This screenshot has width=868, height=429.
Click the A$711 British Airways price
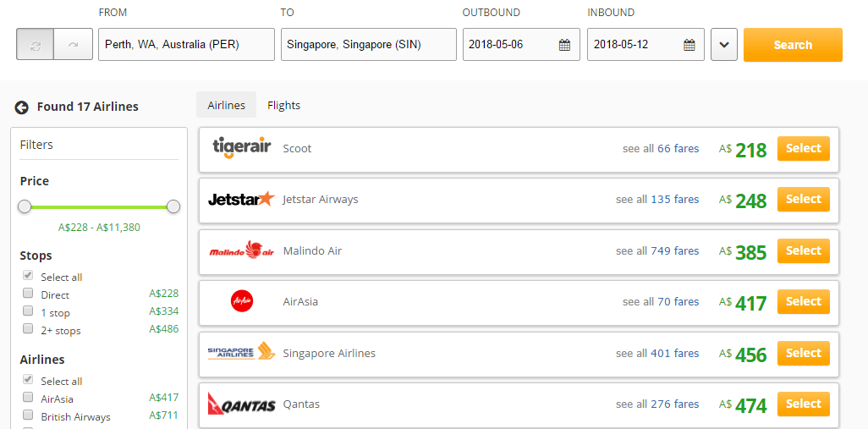(164, 415)
